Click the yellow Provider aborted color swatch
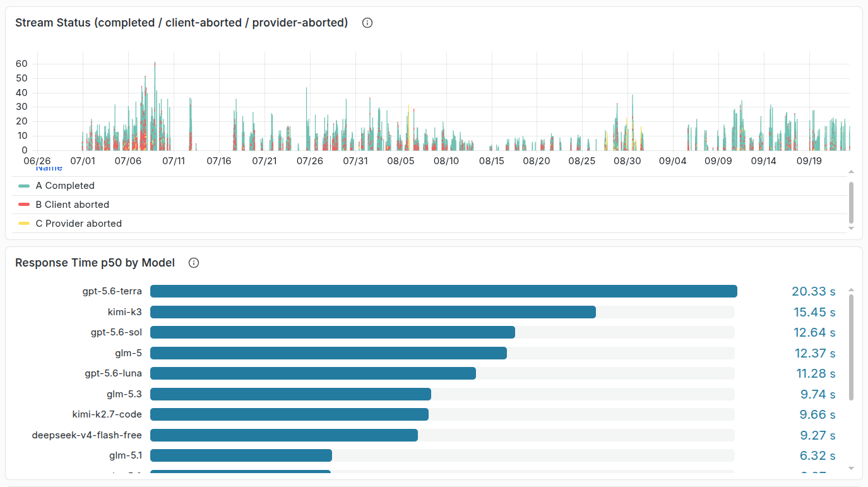The height and width of the screenshot is (487, 868). pos(24,224)
